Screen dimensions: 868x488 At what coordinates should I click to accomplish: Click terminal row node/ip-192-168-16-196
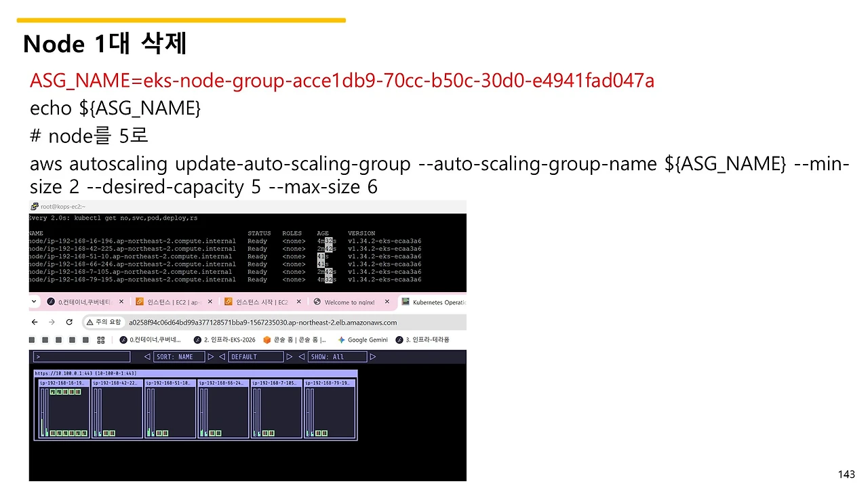pyautogui.click(x=225, y=241)
